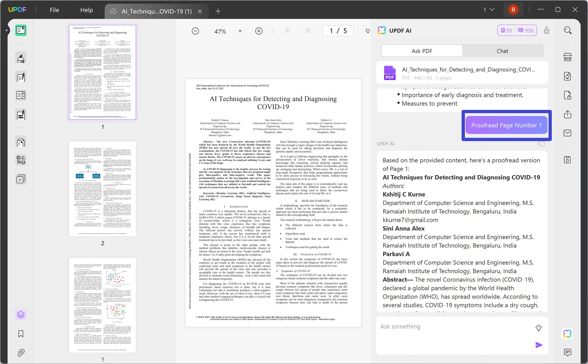Send the AI message with the arrow button
588x364 pixels.
(539, 345)
